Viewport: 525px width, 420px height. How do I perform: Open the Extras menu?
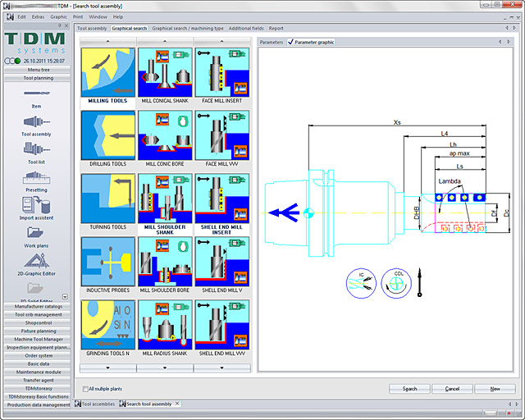(x=39, y=16)
